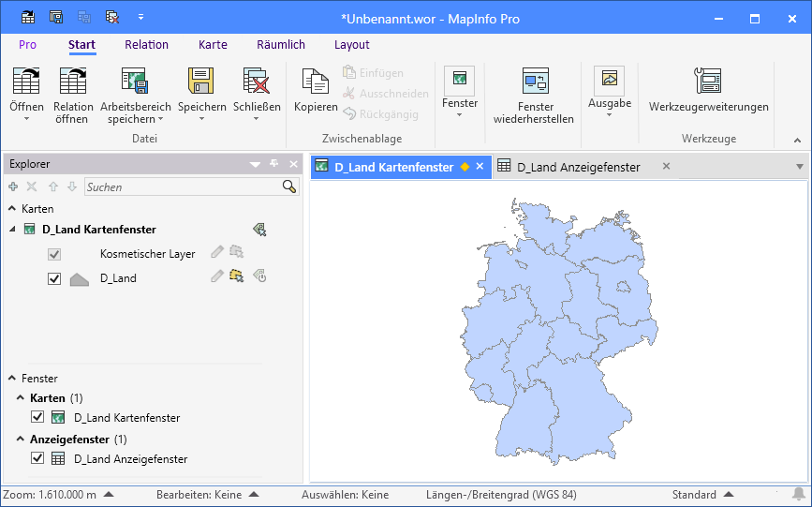Expand Schließen dropdown arrow
The image size is (812, 507).
point(256,120)
